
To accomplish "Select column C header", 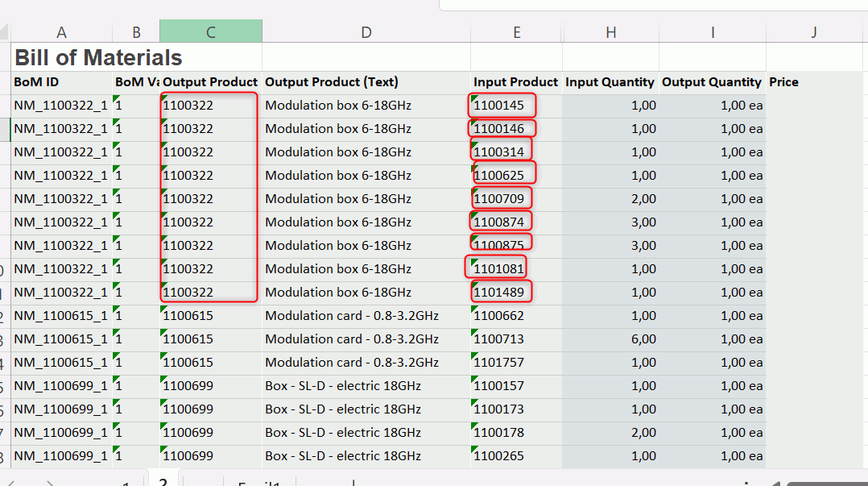I will [210, 32].
